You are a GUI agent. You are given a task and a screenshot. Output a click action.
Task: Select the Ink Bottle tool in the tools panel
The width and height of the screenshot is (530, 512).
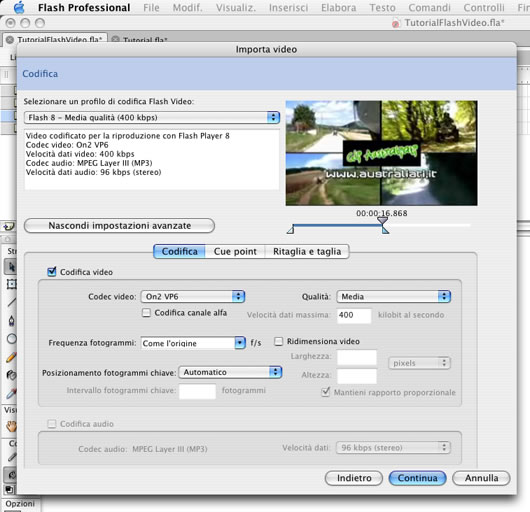click(x=11, y=375)
